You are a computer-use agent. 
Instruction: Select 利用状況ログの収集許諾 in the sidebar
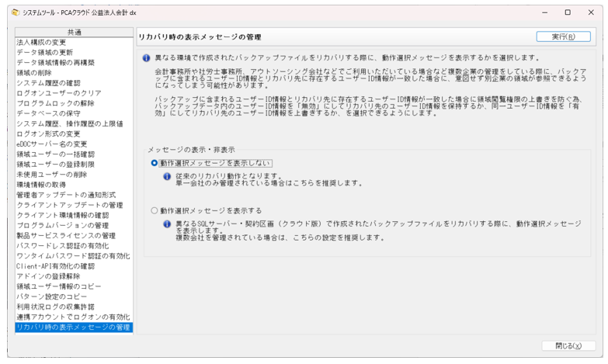[x=59, y=307]
